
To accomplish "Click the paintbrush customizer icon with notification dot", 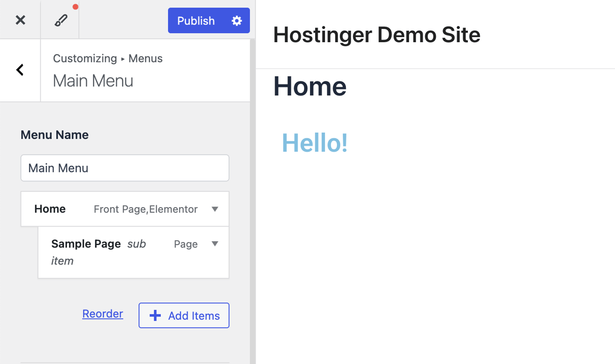I will (x=60, y=20).
